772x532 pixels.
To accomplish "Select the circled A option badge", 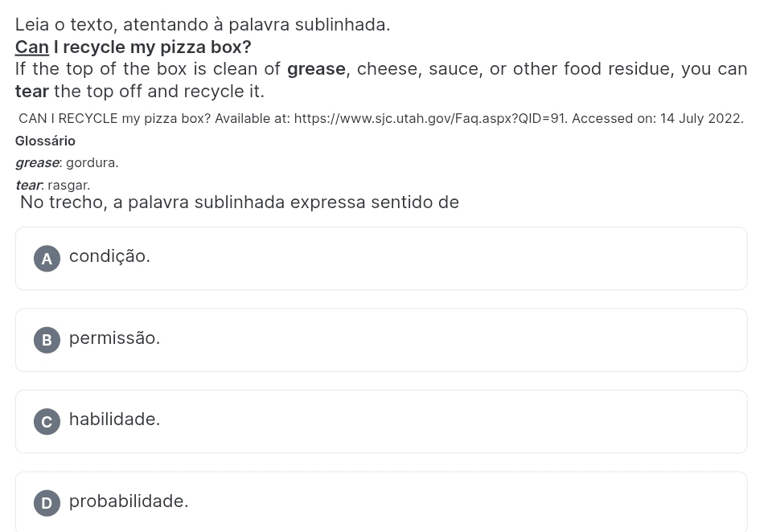I will (47, 259).
